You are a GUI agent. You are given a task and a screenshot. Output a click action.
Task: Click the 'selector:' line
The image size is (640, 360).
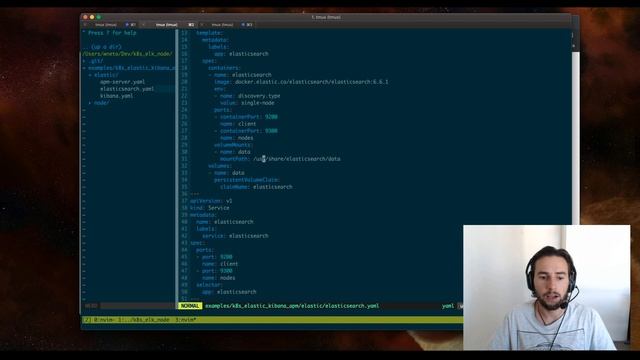(x=209, y=285)
